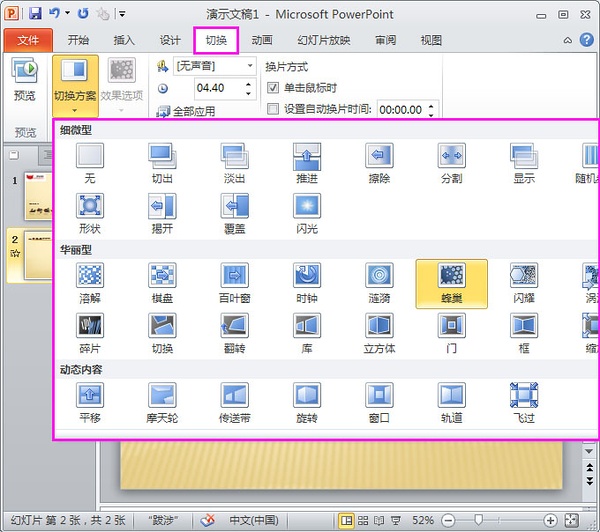Screen dimensions: 600x532
Task: Select the 门 (Doors) transition
Action: coord(452,333)
